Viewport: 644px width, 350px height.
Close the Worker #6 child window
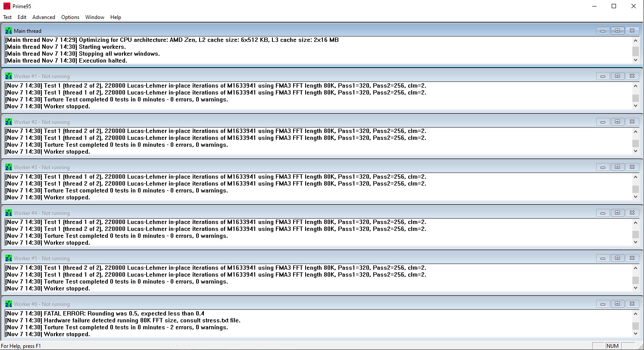coord(632,304)
